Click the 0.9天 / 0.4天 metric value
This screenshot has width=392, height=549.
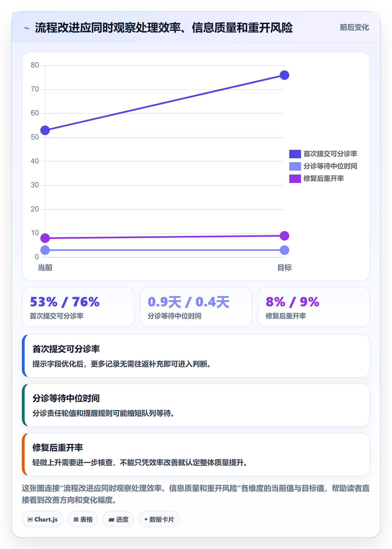(188, 302)
